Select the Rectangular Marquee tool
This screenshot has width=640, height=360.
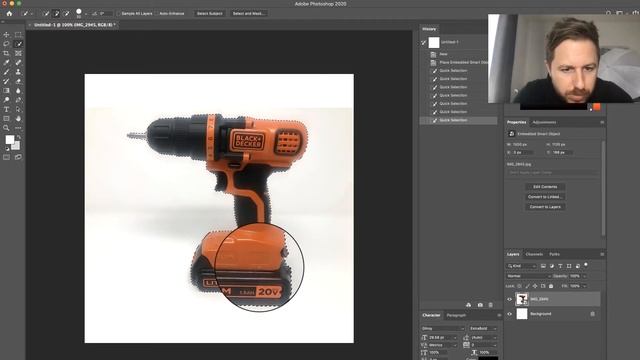point(18,35)
